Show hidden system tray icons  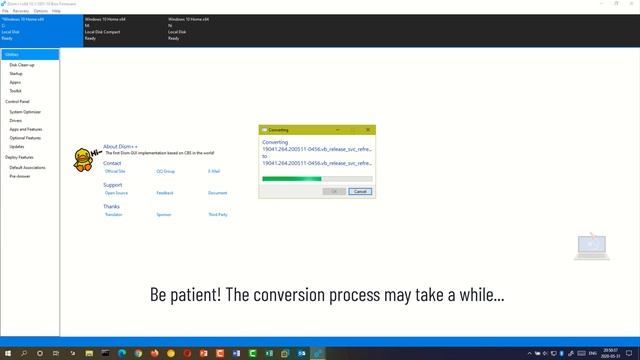[529, 353]
